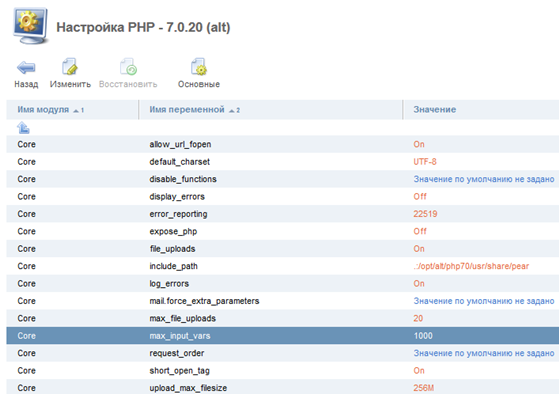This screenshot has width=559, height=394.
Task: Click the include_path value /opt/alt/php70/usr/share/pear
Action: 471,266
